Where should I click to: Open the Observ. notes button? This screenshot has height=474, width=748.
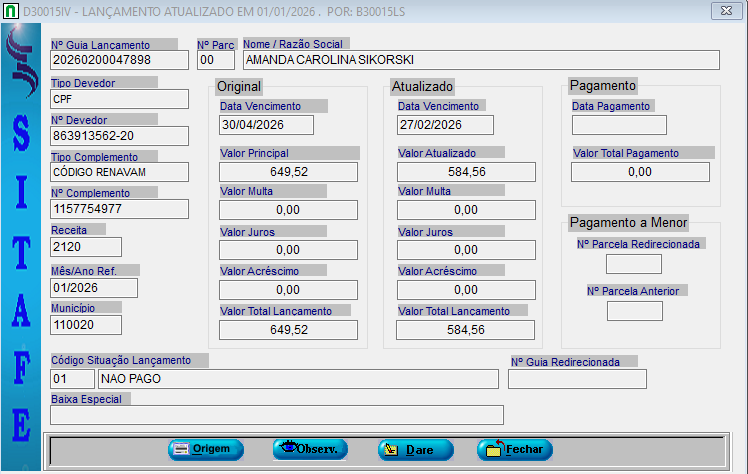[x=310, y=449]
